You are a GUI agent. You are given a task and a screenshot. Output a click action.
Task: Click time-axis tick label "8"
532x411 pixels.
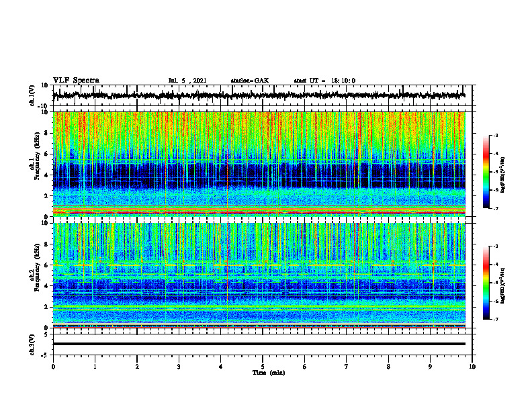(388, 367)
